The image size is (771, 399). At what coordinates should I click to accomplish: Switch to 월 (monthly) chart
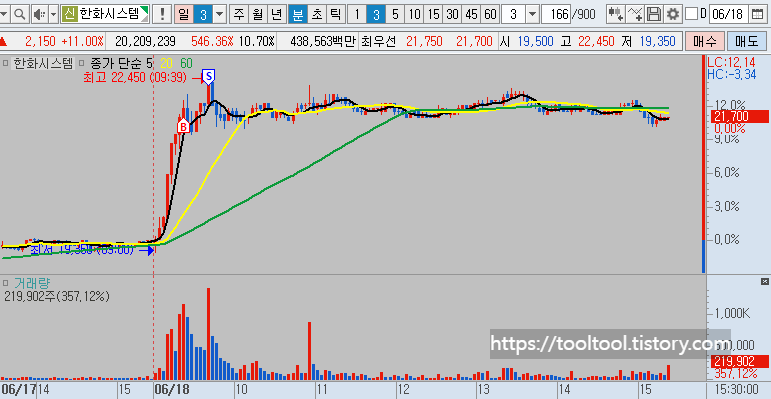click(258, 15)
